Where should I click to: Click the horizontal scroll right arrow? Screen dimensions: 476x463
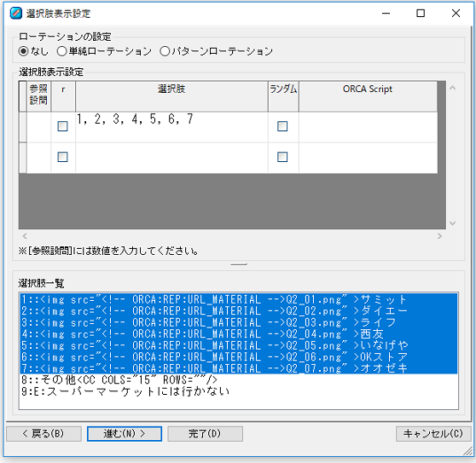point(439,236)
